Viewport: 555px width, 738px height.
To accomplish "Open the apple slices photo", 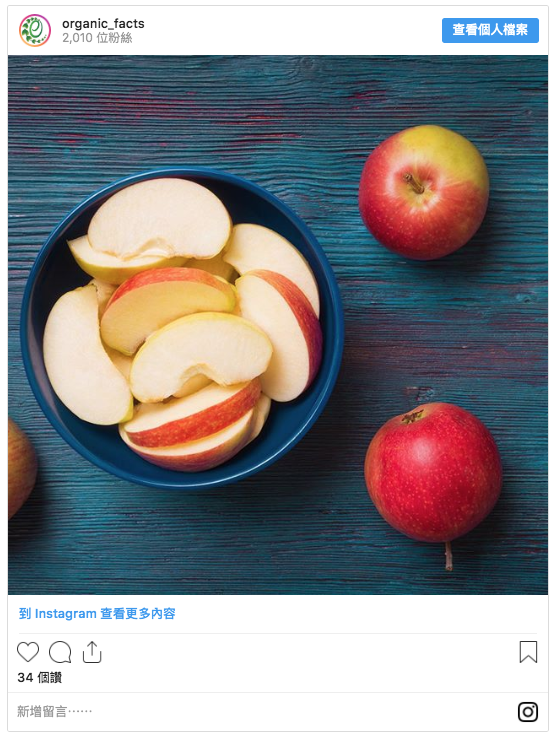I will click(278, 325).
